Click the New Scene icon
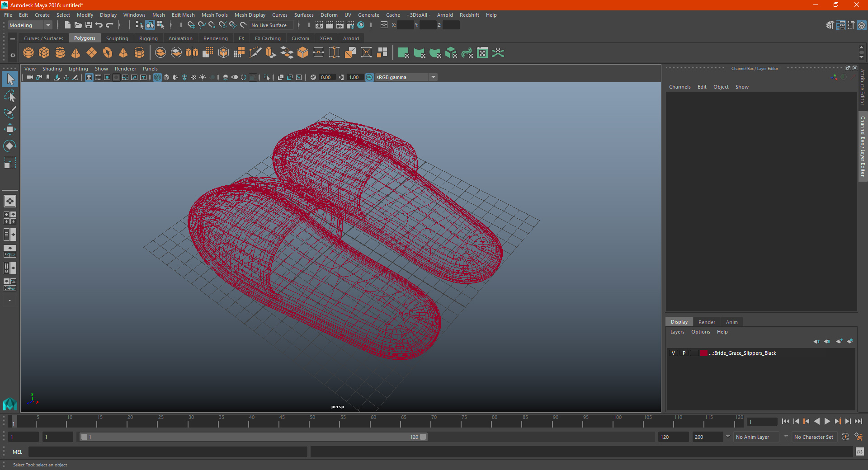Image resolution: width=868 pixels, height=470 pixels. click(68, 25)
